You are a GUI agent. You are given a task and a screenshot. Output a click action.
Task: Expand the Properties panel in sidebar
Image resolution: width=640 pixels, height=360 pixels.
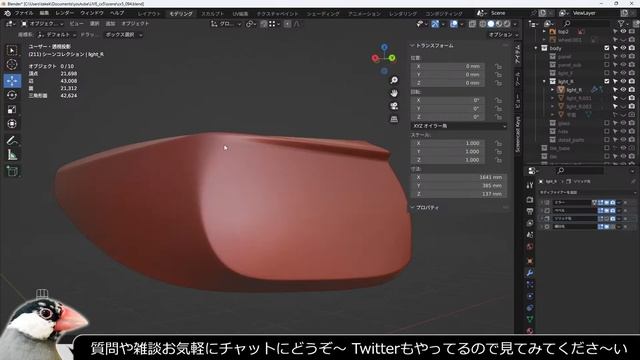(x=425, y=208)
